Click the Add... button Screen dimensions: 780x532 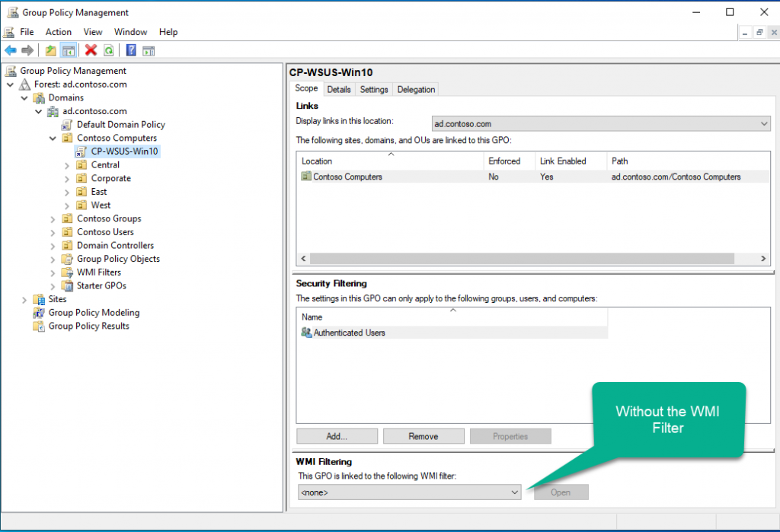[337, 436]
